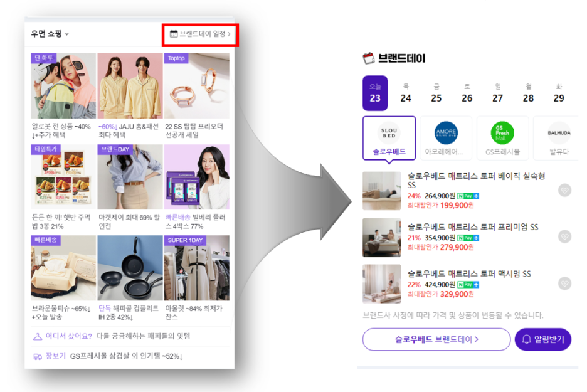Open the 장보기 GS프레시몰 삼겹살 link
Image resolution: width=587 pixels, height=392 pixels.
(x=108, y=356)
